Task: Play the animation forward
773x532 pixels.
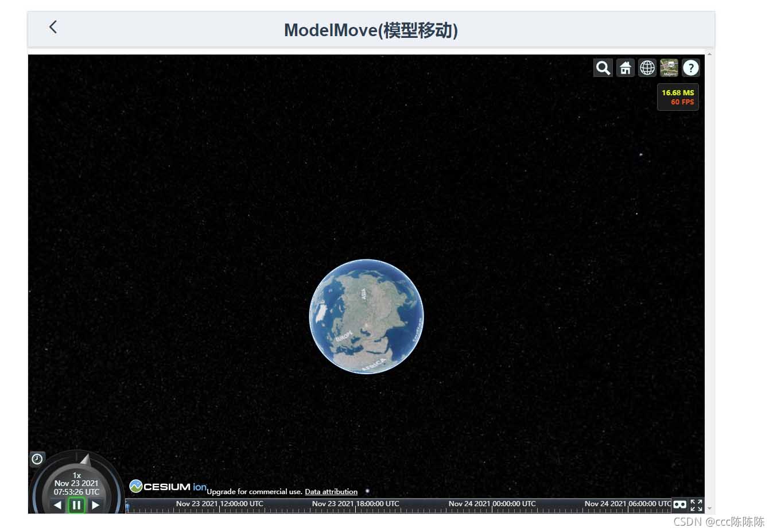Action: 96,505
